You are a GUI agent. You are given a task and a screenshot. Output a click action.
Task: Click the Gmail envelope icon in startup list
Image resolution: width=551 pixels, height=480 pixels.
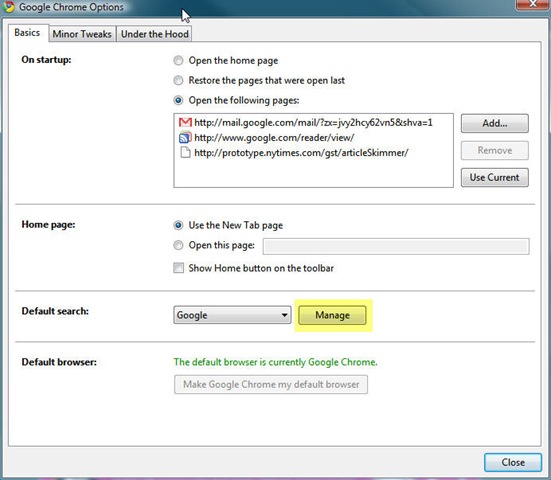185,122
